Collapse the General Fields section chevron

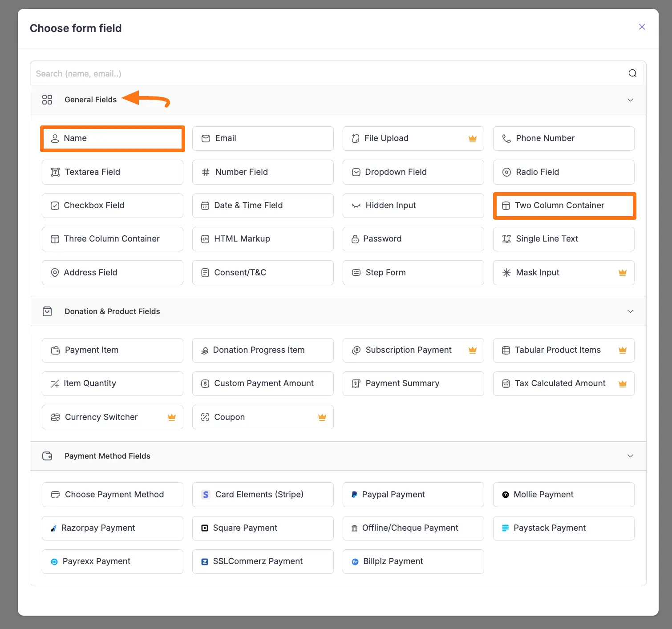click(x=630, y=100)
